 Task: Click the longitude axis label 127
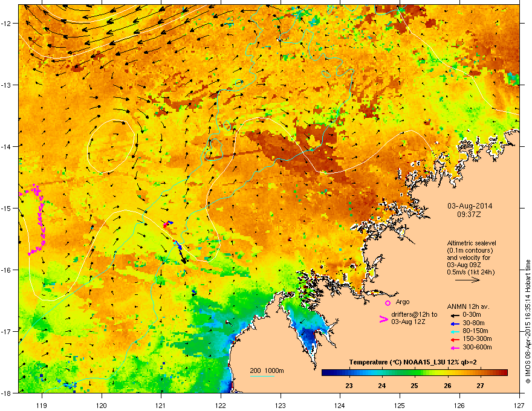coord(519,405)
